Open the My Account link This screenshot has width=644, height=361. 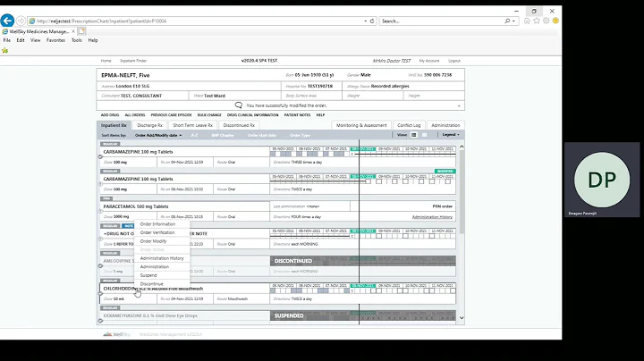(x=429, y=61)
